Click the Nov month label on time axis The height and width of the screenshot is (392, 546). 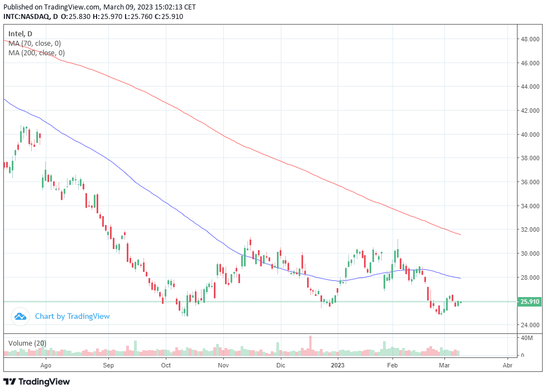tap(223, 365)
